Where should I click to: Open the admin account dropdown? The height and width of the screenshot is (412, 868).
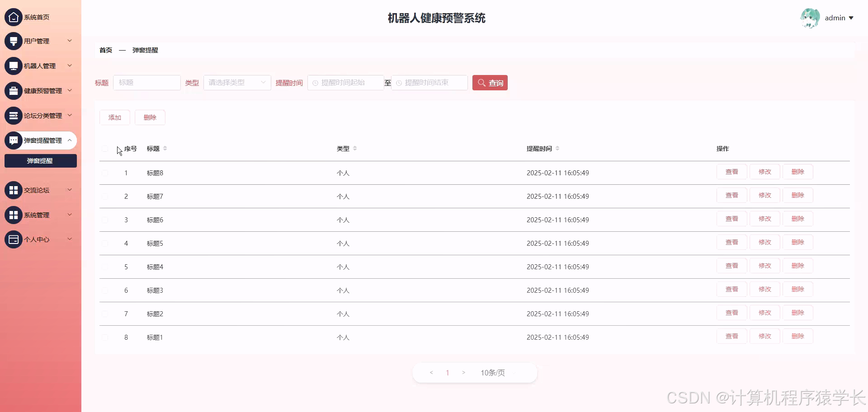(x=839, y=18)
